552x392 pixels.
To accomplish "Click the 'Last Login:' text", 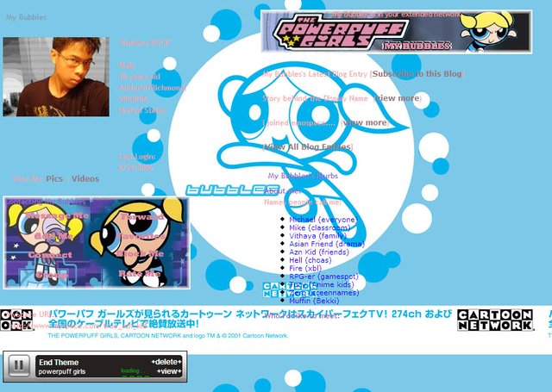I will tap(137, 157).
